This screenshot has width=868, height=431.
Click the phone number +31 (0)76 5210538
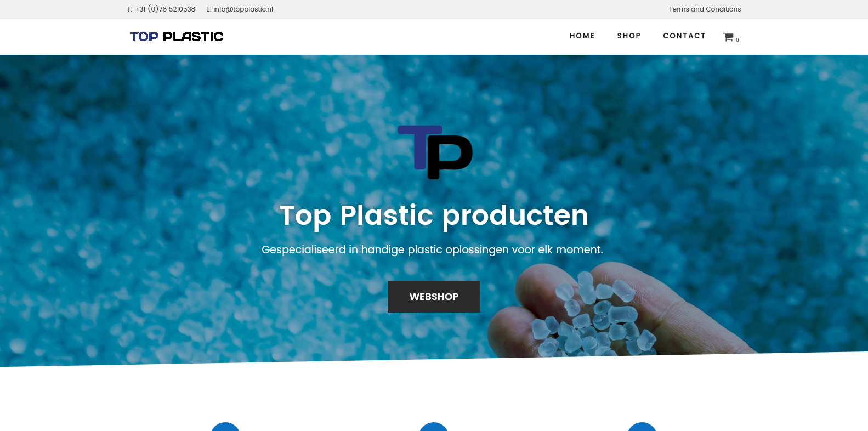[165, 9]
